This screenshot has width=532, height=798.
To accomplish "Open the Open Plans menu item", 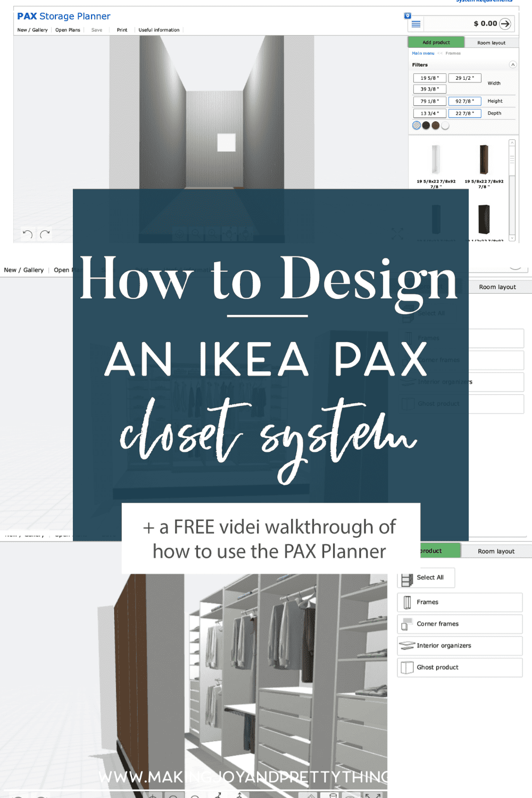I will (x=68, y=30).
